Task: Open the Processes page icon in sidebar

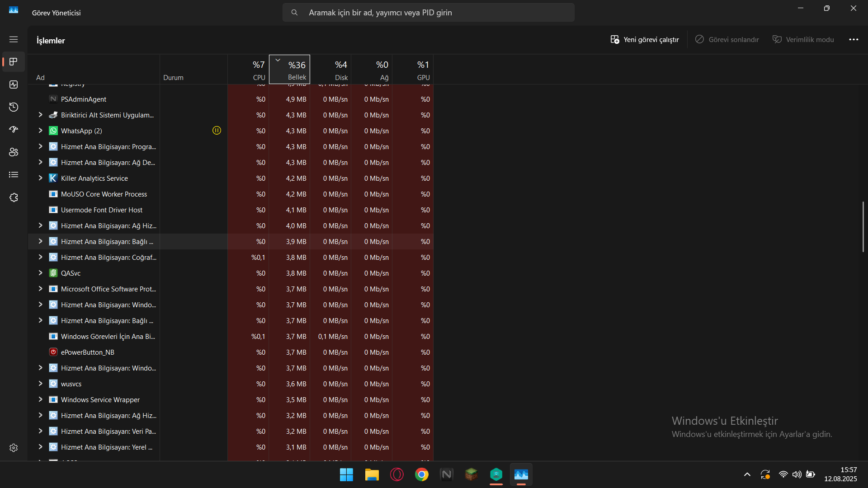Action: coord(14,62)
